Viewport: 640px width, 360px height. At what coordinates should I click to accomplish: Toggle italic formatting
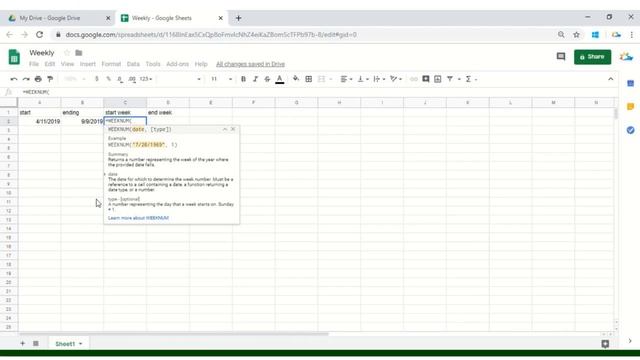255,79
